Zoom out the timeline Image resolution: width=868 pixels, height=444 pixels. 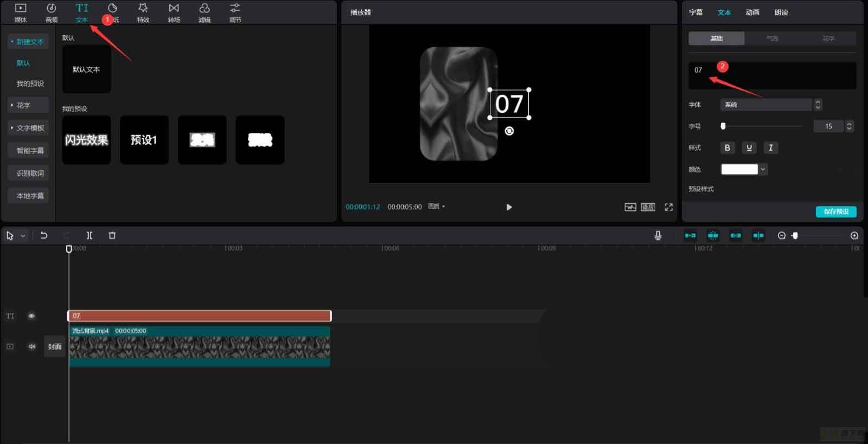782,235
